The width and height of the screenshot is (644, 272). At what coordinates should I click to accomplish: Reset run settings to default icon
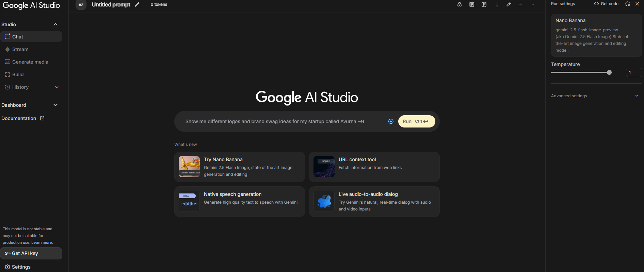[628, 4]
